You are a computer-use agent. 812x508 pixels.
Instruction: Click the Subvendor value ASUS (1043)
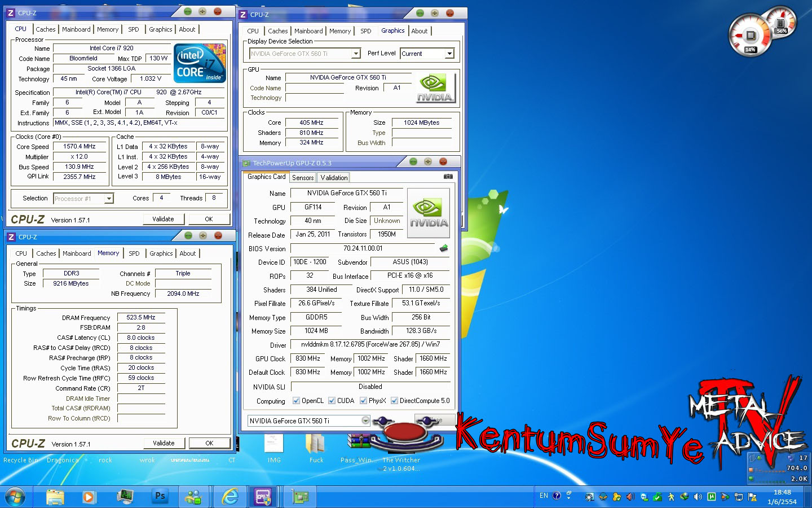410,262
